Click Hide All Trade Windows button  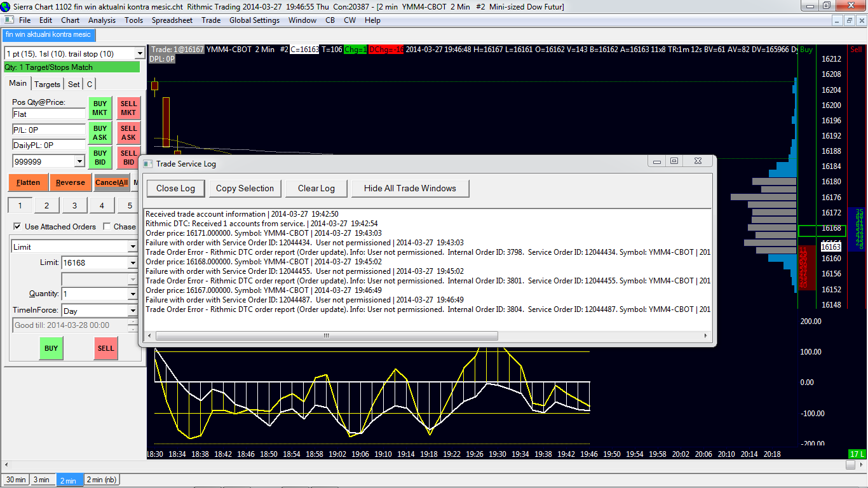point(410,188)
